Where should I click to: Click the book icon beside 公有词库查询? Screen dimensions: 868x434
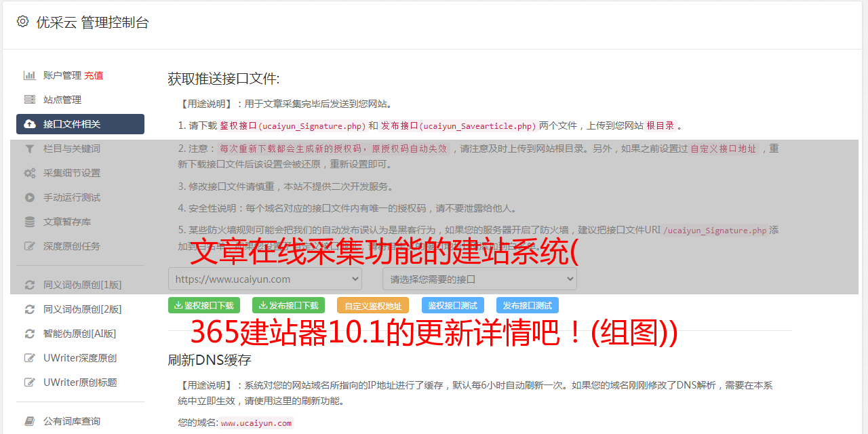[x=29, y=421]
